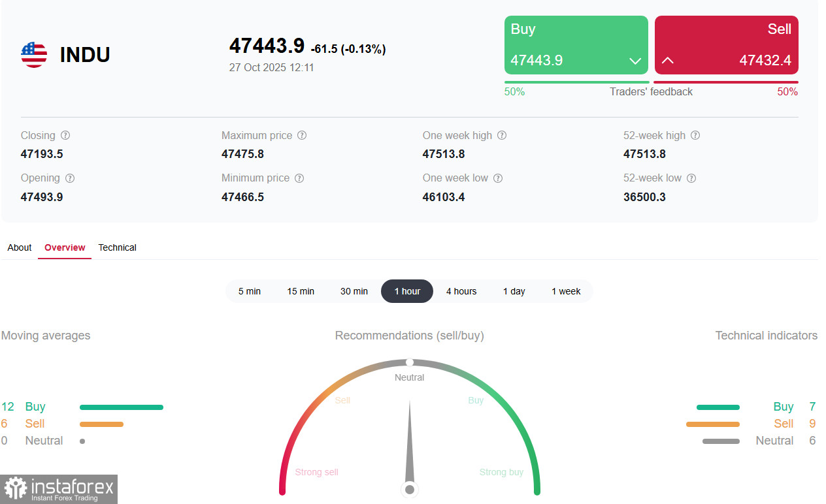826x504 pixels.
Task: Open the help icon next to Closing
Action: [x=65, y=135]
